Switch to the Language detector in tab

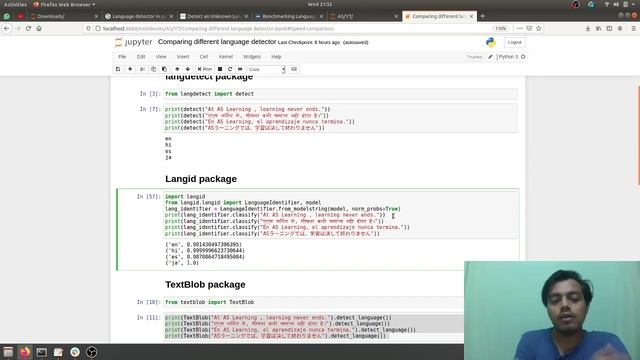pyautogui.click(x=139, y=16)
